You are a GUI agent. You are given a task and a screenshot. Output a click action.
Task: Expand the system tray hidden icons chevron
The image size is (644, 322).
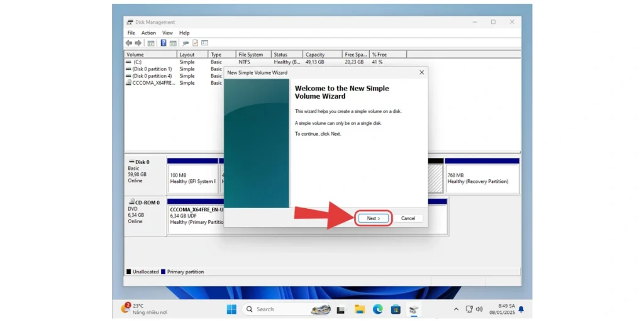(456, 309)
